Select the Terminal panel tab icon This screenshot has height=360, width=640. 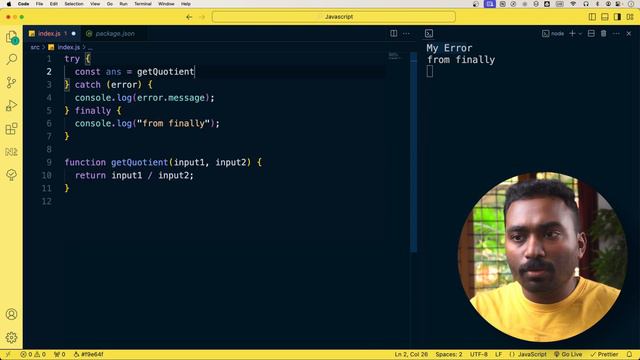pyautogui.click(x=429, y=33)
